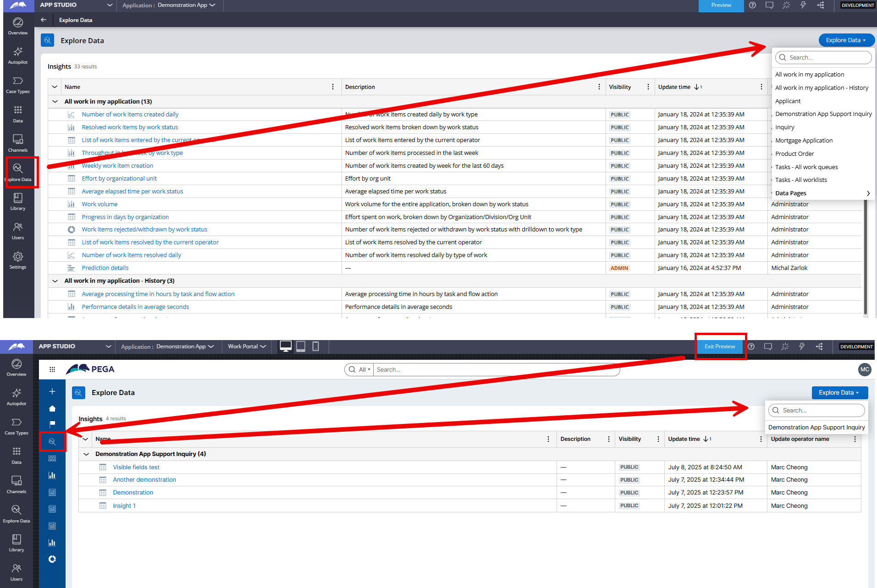Click the search field in the lower dropdown menu

coord(816,411)
